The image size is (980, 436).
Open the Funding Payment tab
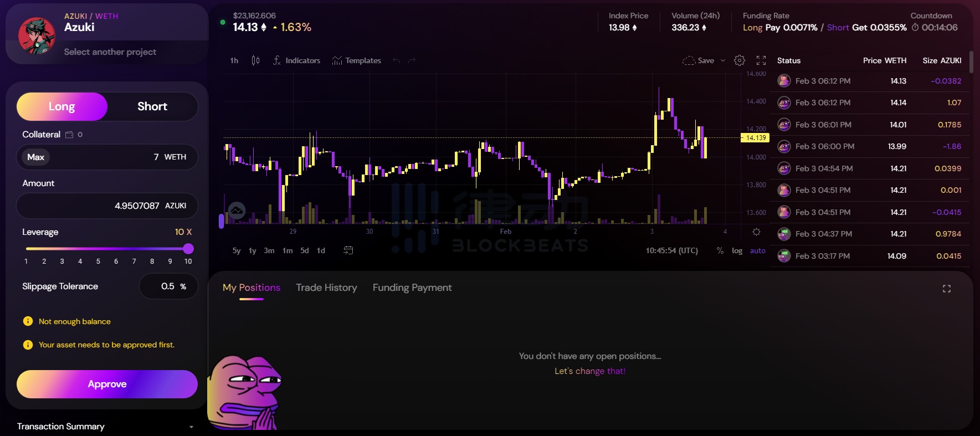tap(412, 288)
